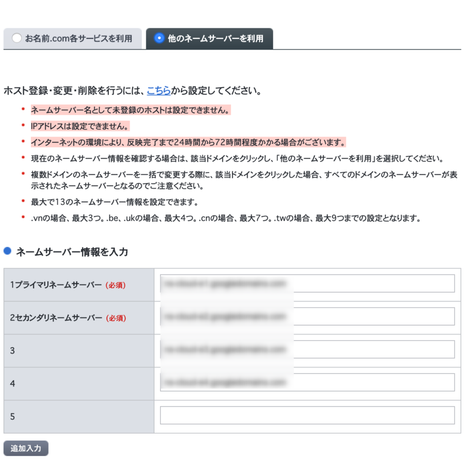Follow the こちら link for host registration
The width and height of the screenshot is (476, 463).
point(158,91)
